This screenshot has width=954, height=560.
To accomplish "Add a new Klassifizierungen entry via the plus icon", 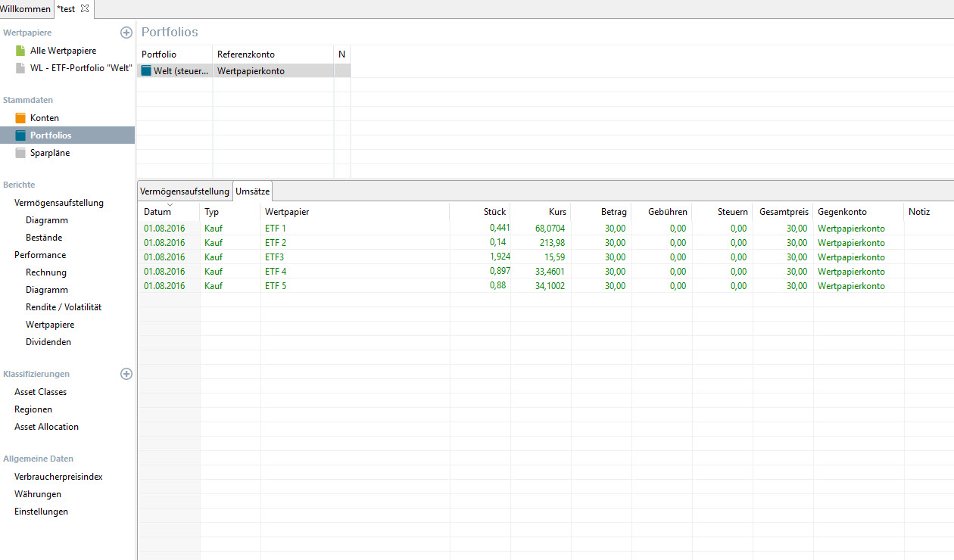I will coord(126,374).
